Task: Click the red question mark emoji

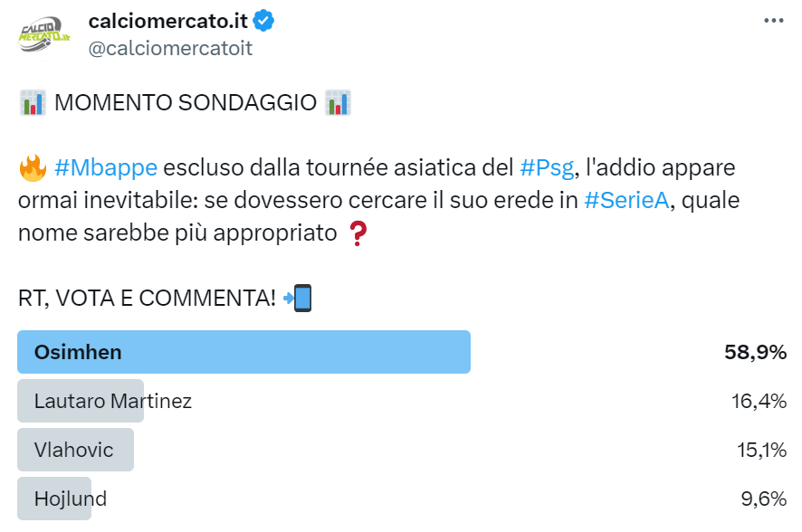Action: coord(358,234)
